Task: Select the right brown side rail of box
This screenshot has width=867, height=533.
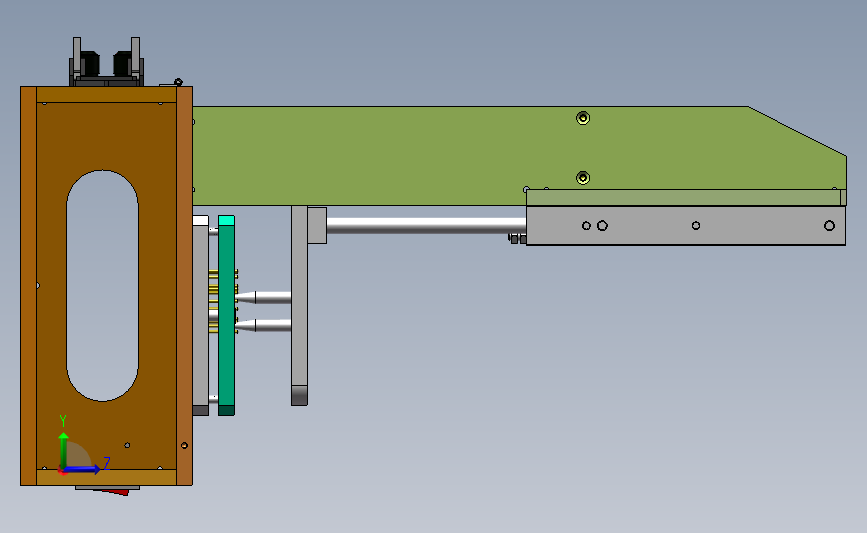Action: 184,286
